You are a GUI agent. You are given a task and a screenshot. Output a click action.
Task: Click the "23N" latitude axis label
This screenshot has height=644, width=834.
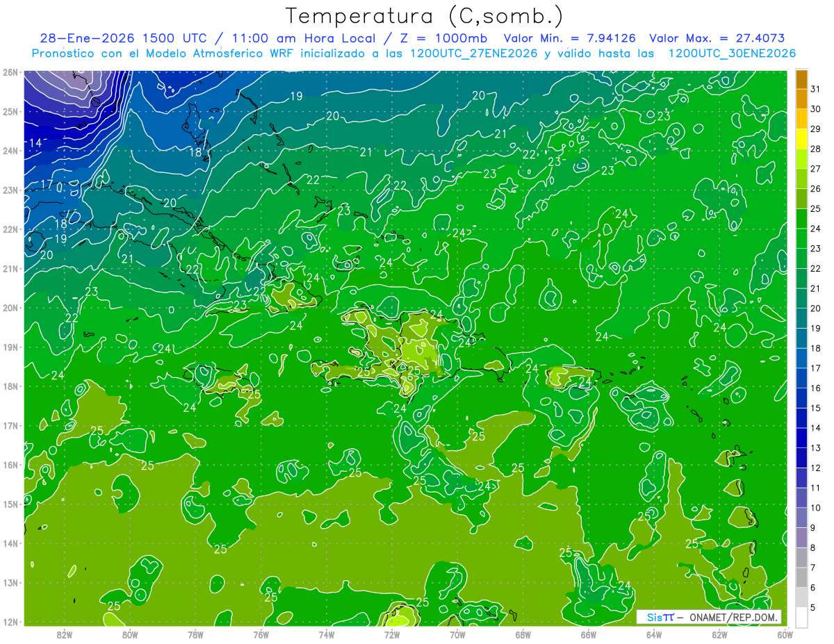click(x=10, y=190)
